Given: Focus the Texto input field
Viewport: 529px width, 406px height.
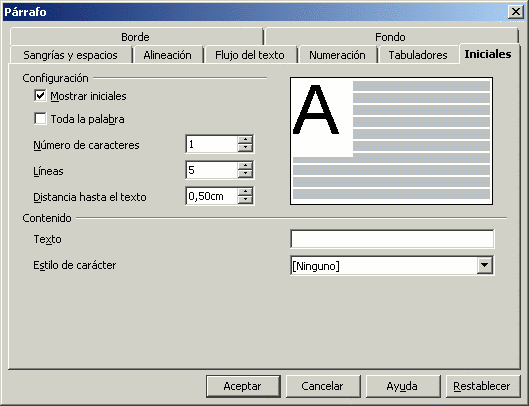Looking at the screenshot, I should pos(392,239).
